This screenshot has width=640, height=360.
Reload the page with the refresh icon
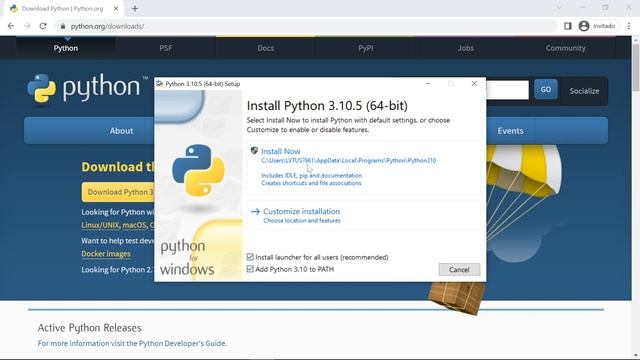[x=43, y=26]
